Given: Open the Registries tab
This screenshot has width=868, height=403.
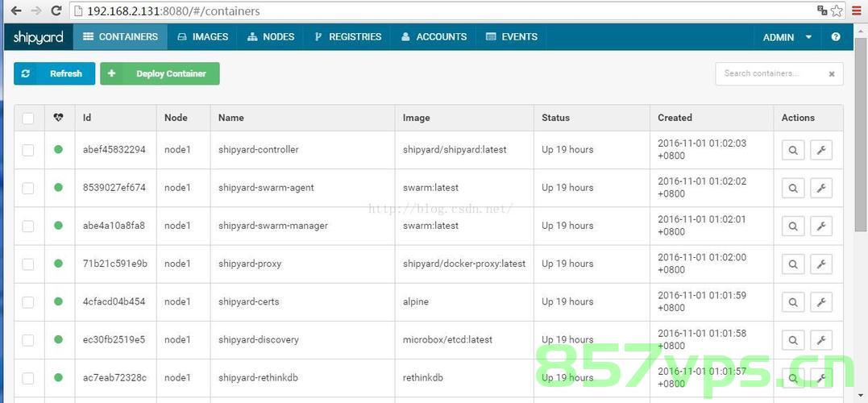Looking at the screenshot, I should pos(347,37).
